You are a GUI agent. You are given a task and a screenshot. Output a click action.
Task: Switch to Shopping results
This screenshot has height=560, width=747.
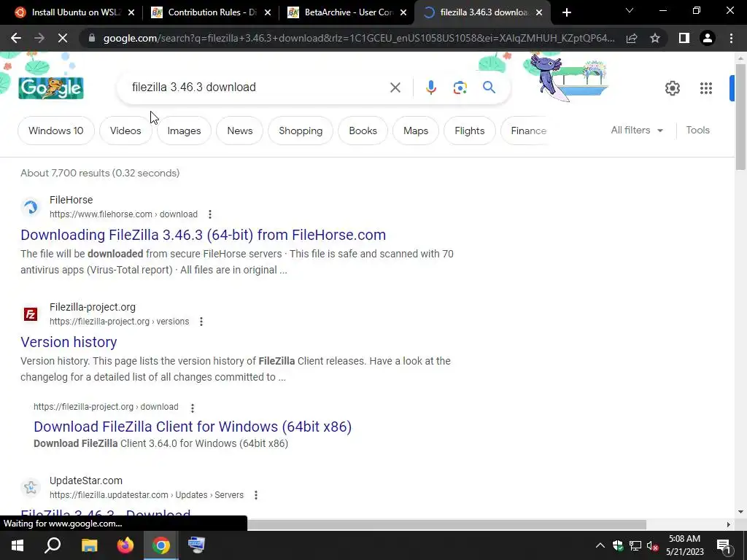click(x=301, y=131)
